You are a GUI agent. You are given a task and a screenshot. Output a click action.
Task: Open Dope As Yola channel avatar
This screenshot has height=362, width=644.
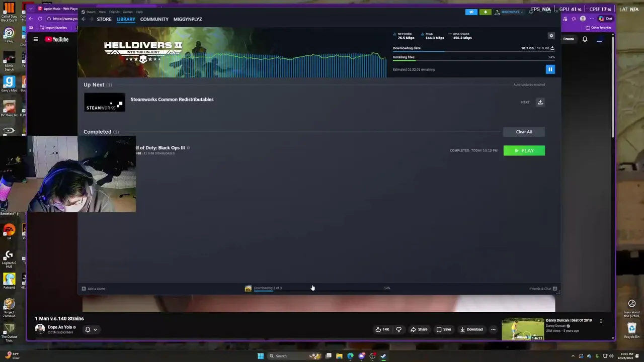[40, 329]
